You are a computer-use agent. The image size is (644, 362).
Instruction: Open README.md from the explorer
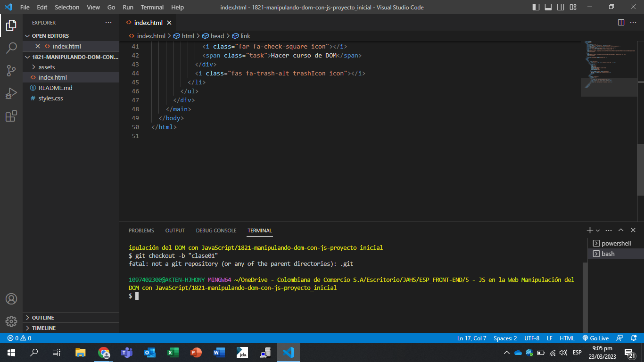point(71,88)
